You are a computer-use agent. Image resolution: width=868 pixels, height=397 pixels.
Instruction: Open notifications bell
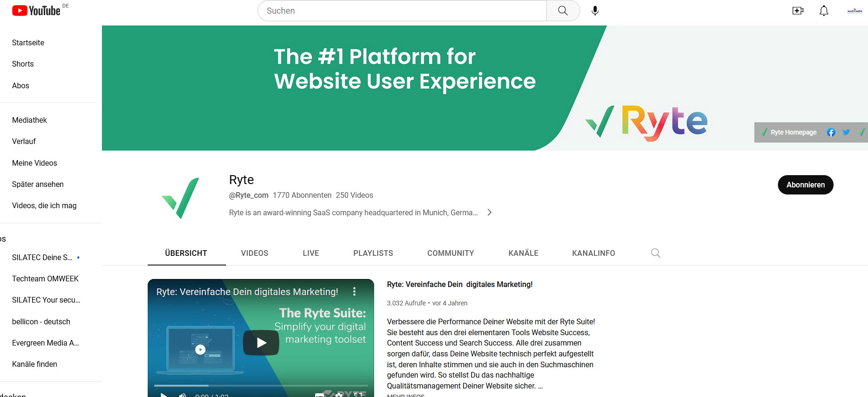pos(824,10)
